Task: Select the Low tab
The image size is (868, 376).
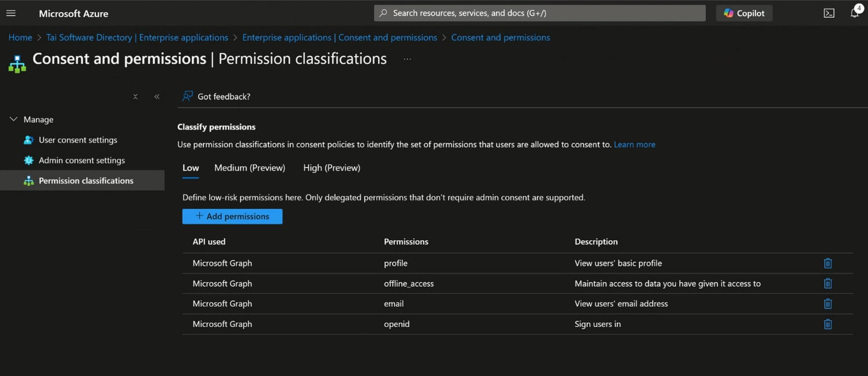Action: (191, 168)
